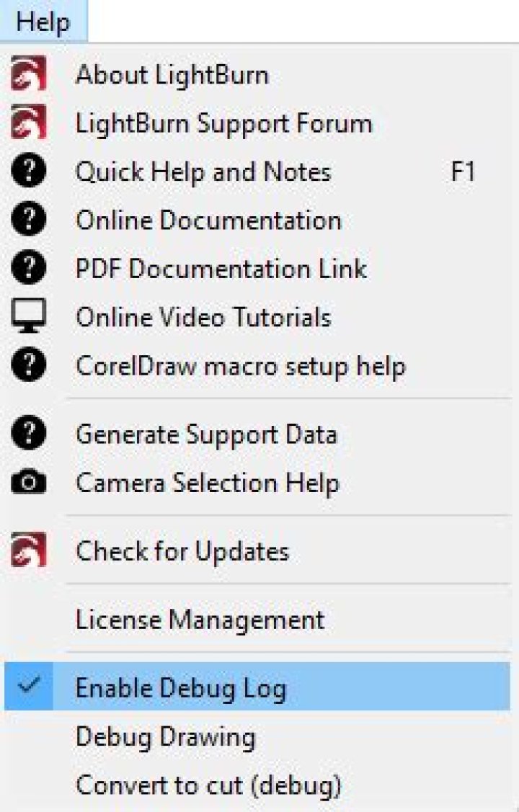The width and height of the screenshot is (519, 812).
Task: Open the About LightBurn dialog
Action: 172,75
